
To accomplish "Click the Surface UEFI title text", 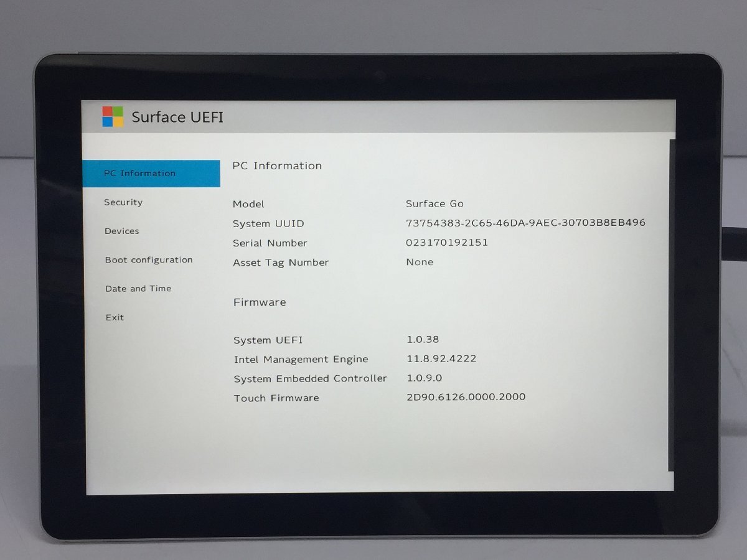I will [177, 117].
